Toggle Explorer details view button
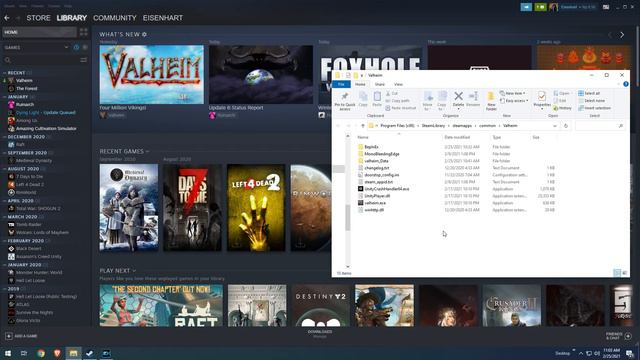Image resolution: width=640 pixels, height=360 pixels. tap(617, 273)
